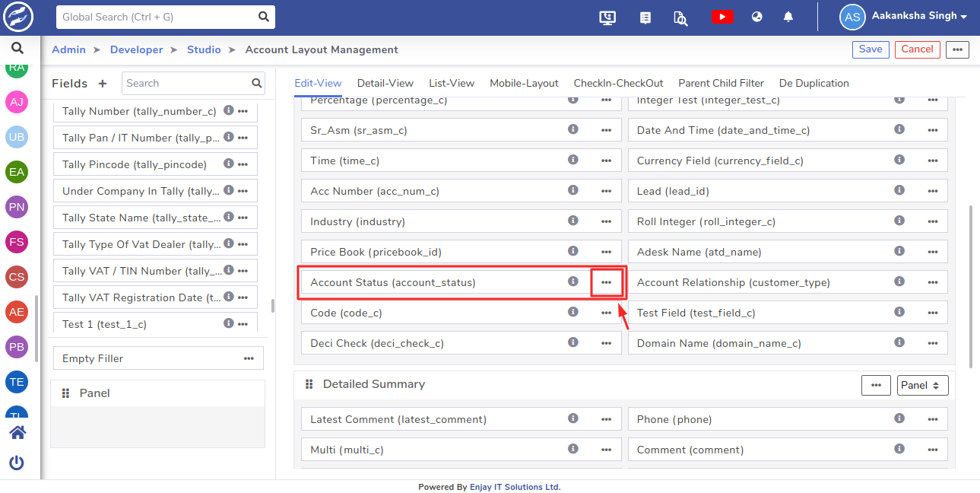Select CS user avatar in sidebar
Viewport: 980px width, 493px height.
coord(17,277)
